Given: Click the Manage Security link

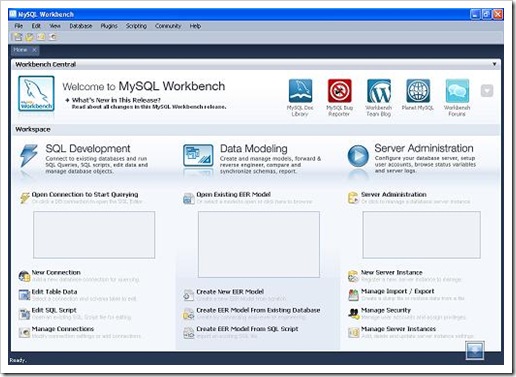Looking at the screenshot, I should 386,310.
